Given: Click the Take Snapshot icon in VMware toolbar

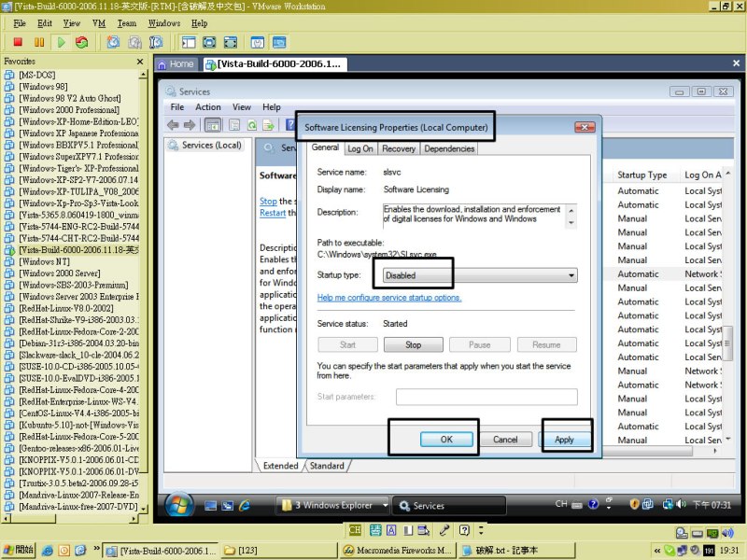Looking at the screenshot, I should (x=113, y=42).
